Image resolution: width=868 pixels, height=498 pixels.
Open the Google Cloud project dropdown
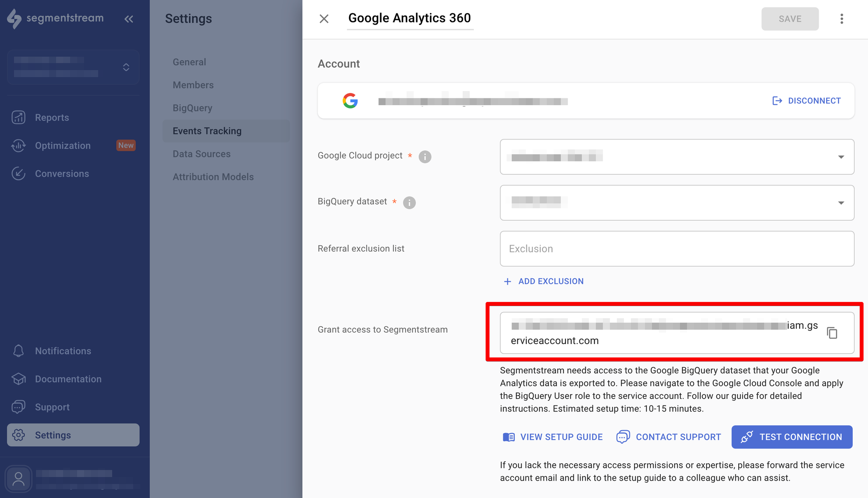[x=677, y=157]
